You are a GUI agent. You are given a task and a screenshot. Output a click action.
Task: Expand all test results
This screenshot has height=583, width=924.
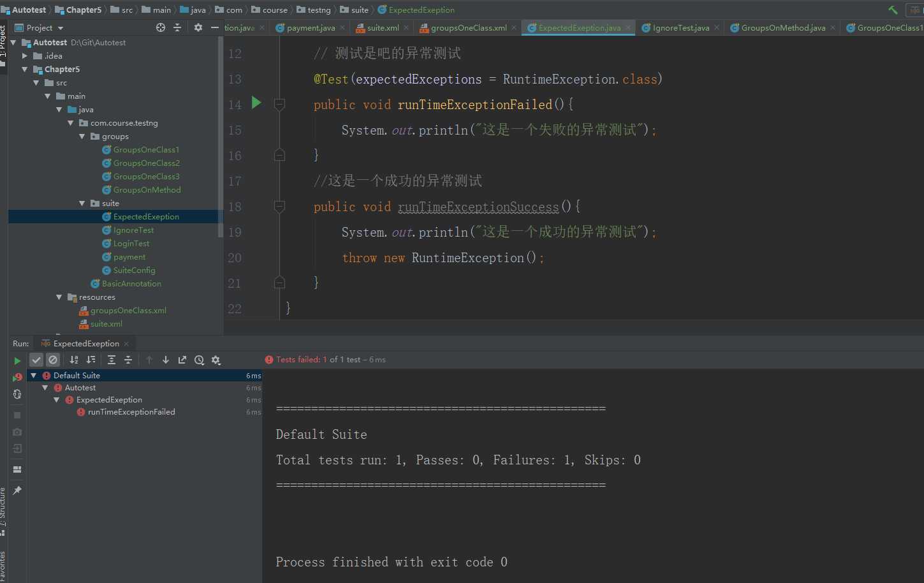112,360
